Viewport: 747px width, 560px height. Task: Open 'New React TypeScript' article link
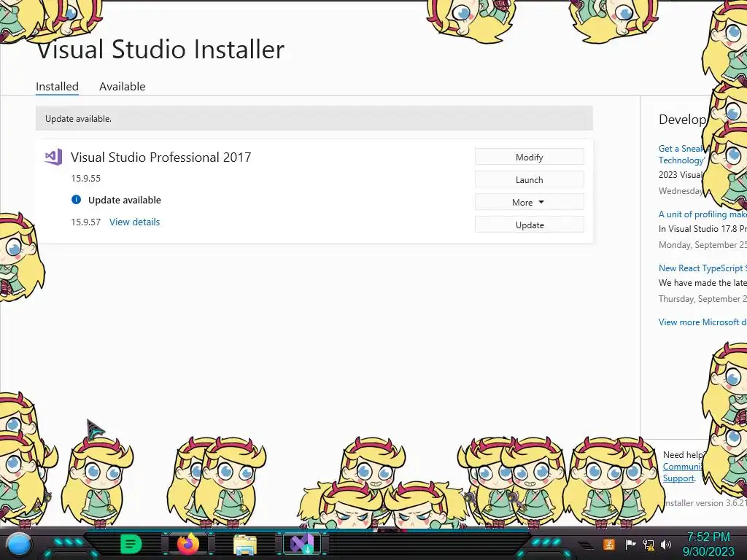click(x=703, y=268)
